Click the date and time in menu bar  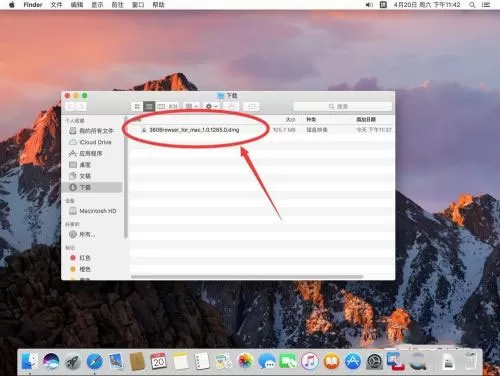(427, 5)
